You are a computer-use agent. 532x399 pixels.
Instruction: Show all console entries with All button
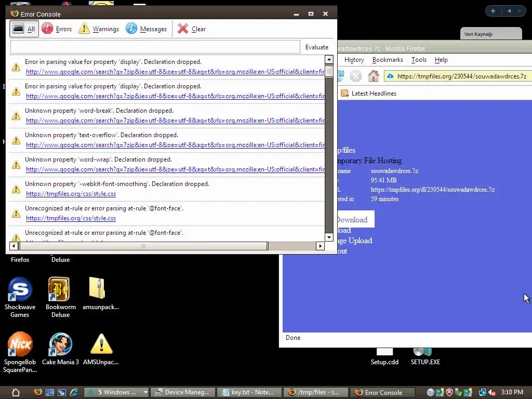point(24,29)
